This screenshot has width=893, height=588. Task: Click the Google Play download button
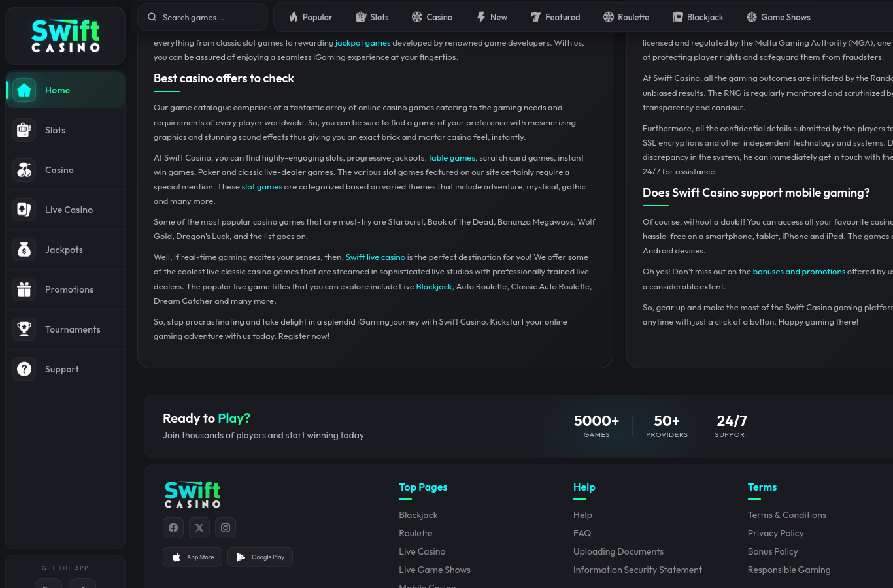260,557
